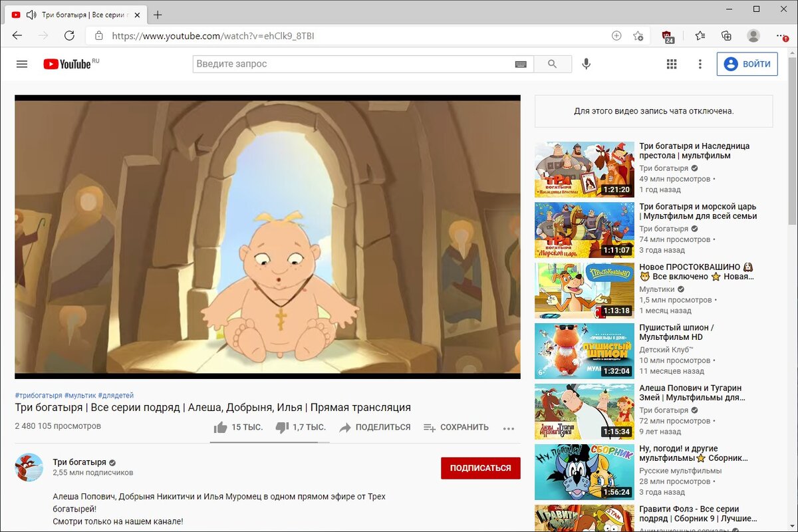The image size is (798, 532).
Task: Open the browser settings and more menu
Action: [782, 36]
